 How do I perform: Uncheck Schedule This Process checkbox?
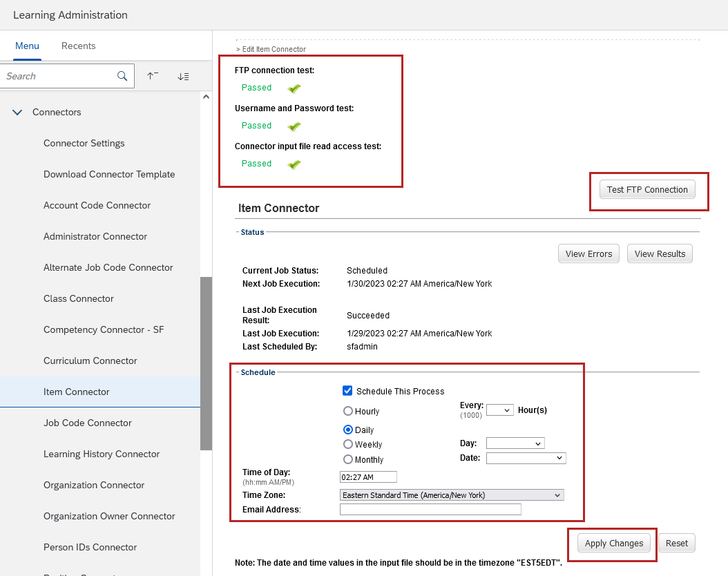pos(347,391)
